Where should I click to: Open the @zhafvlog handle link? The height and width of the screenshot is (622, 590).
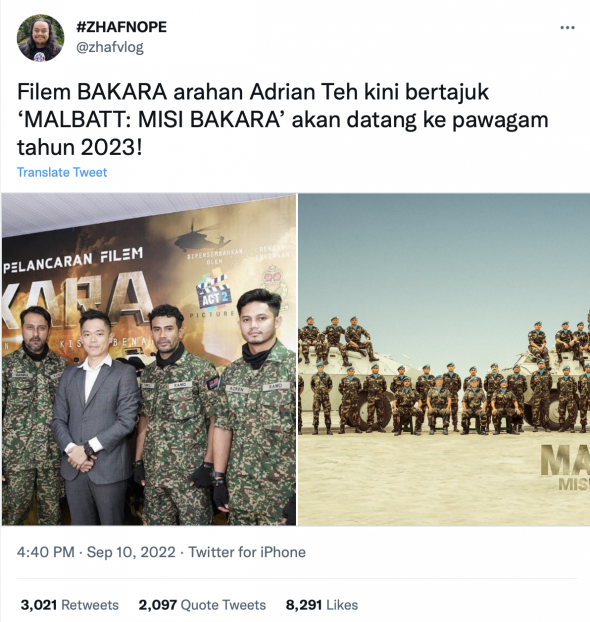coord(110,48)
